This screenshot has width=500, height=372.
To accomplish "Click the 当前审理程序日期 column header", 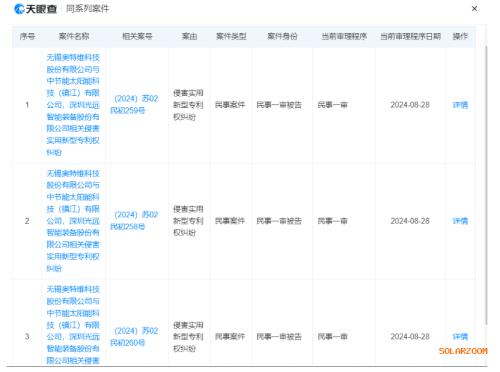I will point(411,36).
